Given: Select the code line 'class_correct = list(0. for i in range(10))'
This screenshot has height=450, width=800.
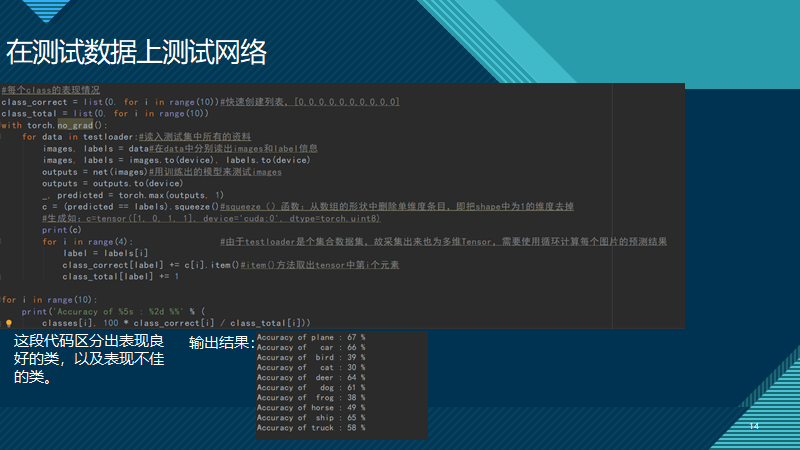Looking at the screenshot, I should click(110, 102).
